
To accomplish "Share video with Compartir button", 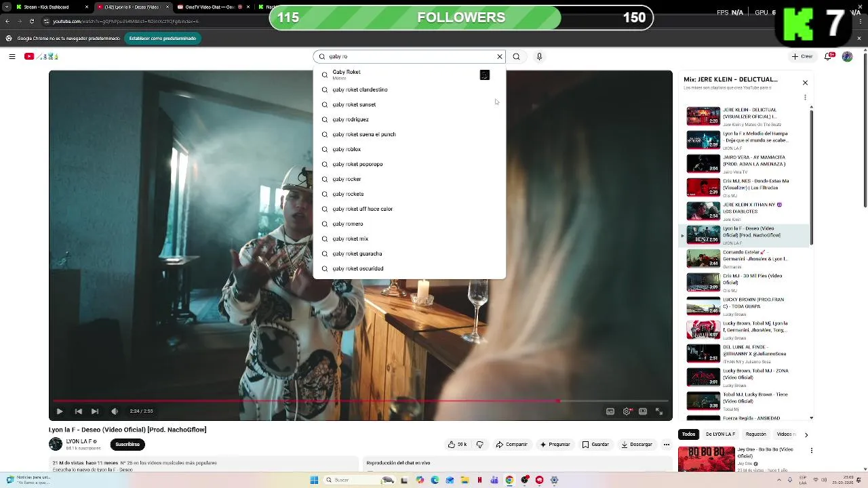I will (x=512, y=445).
